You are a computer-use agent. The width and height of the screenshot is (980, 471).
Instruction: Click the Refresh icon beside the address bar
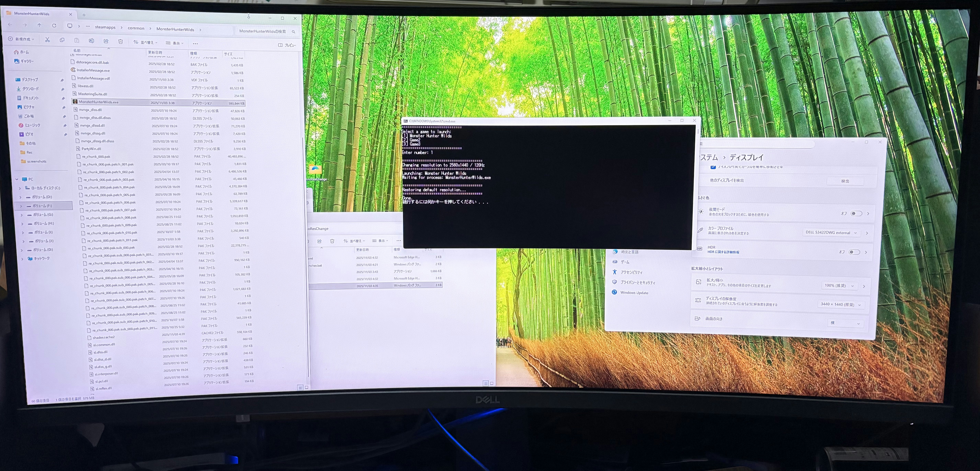[x=54, y=25]
